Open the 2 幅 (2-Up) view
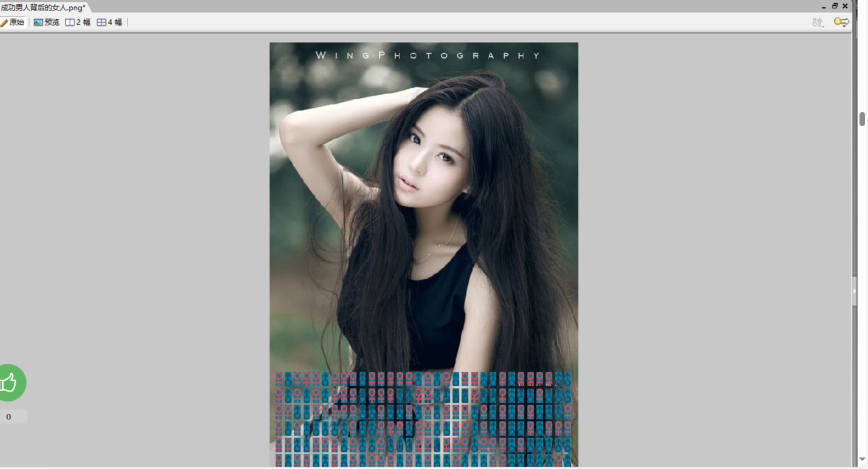Screen dimensions: 868x469 click(78, 22)
